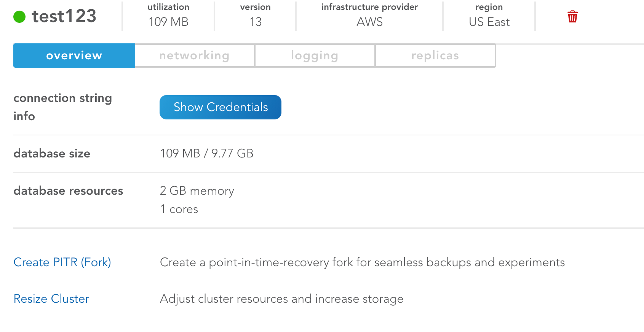
Task: Switch to the overview tab
Action: pyautogui.click(x=74, y=56)
